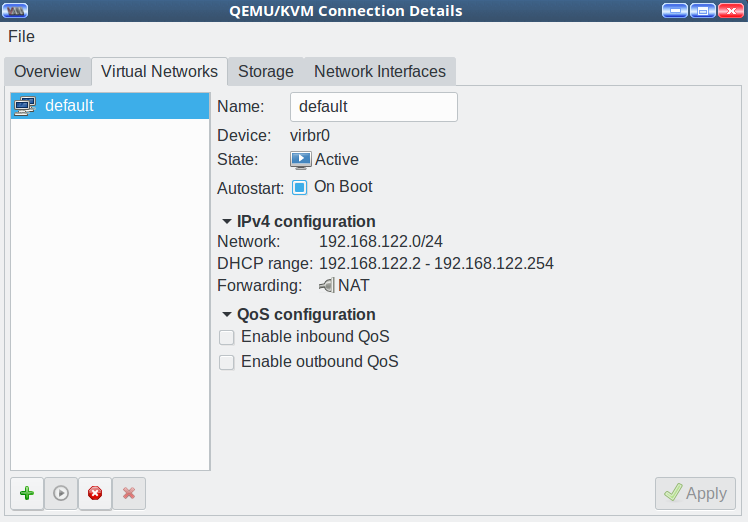Click the virbr0 device value
The image size is (748, 522).
point(310,136)
